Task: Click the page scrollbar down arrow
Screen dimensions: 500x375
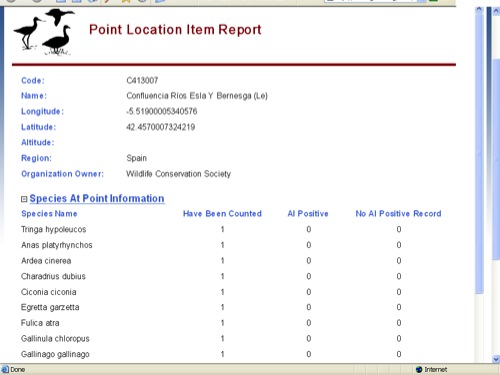Action: [x=496, y=359]
